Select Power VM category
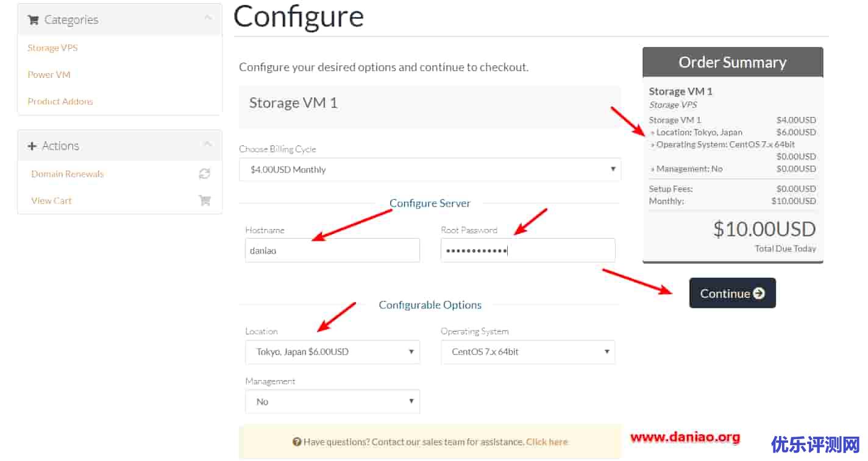This screenshot has height=461, width=868. tap(49, 75)
